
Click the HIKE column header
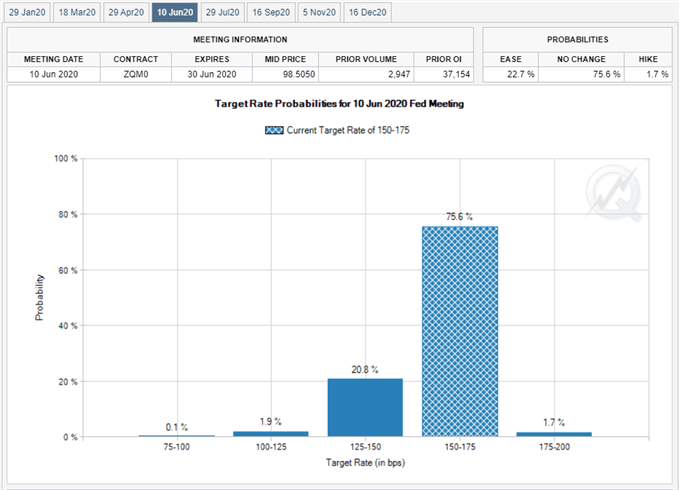click(648, 59)
